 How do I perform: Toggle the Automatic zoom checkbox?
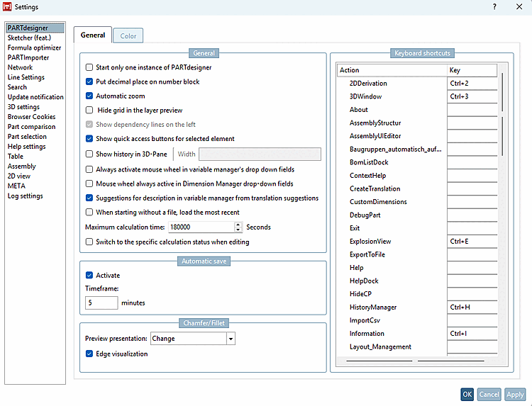(89, 96)
